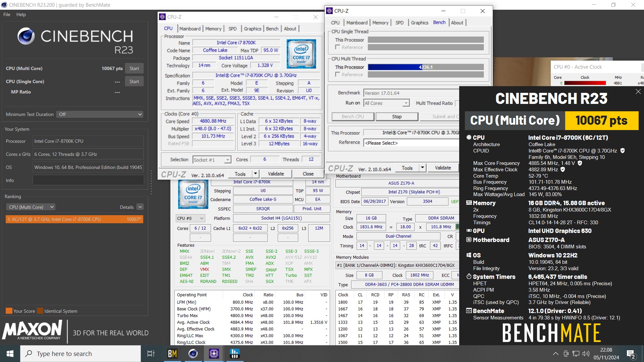Expand the ranking Details dropdown
644x362 pixels.
coord(140,207)
